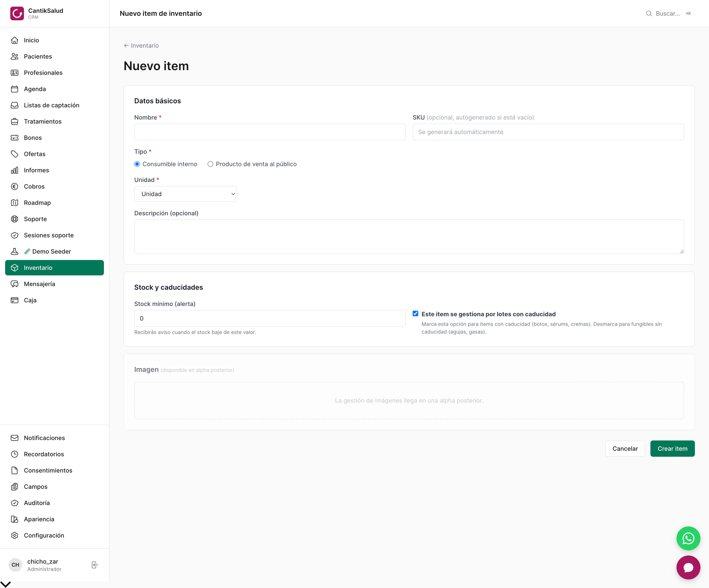The height and width of the screenshot is (588, 709).
Task: Click the Soporte lifebuoy icon
Action: click(x=15, y=219)
